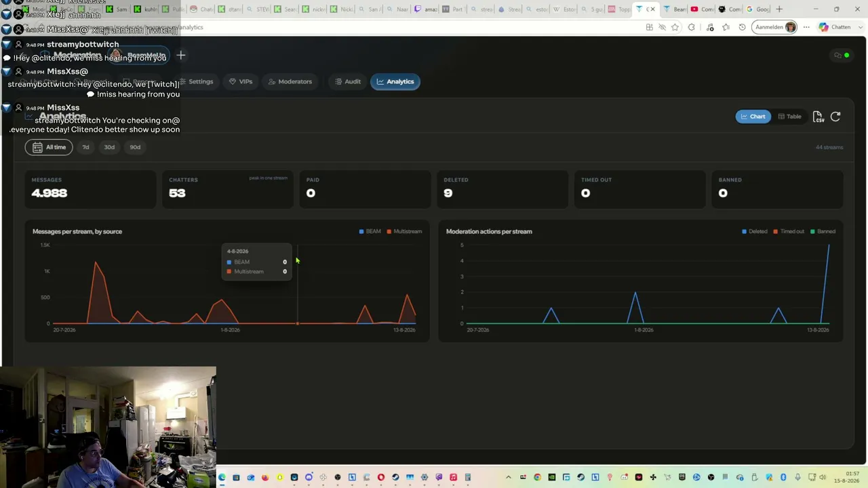Open browser settings and more menu
The width and height of the screenshot is (868, 488).
coord(806,27)
